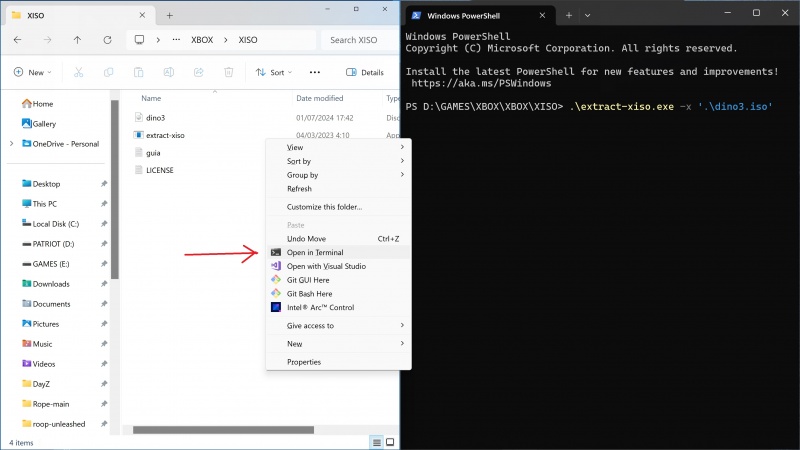Expand the Group by submenu
Screen dimensions: 800x450
click(x=339, y=174)
